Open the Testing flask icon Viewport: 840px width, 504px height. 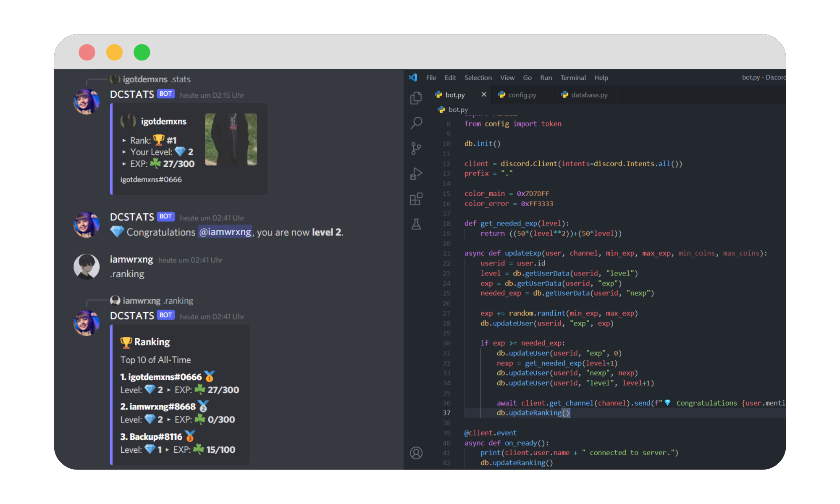pyautogui.click(x=416, y=224)
